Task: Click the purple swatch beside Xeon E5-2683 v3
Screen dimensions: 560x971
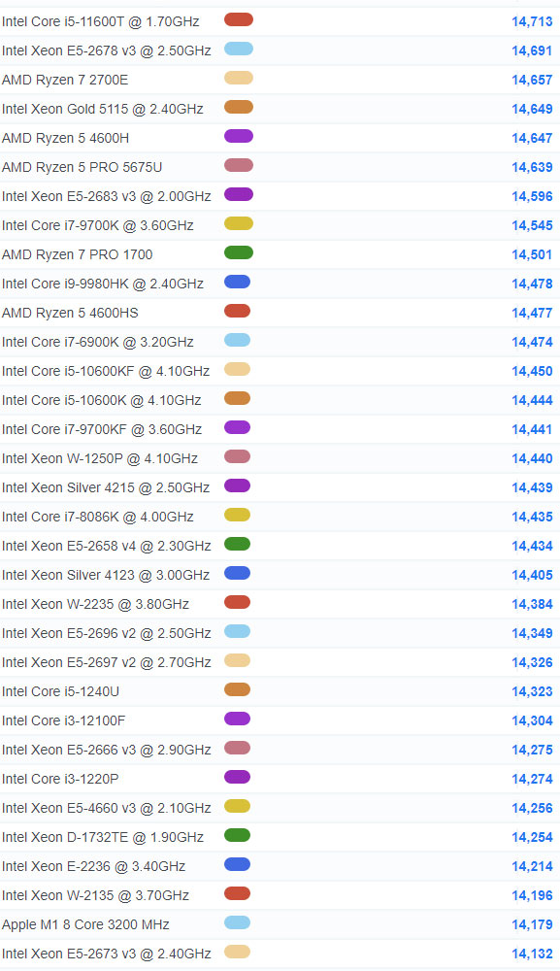Action: pyautogui.click(x=238, y=194)
